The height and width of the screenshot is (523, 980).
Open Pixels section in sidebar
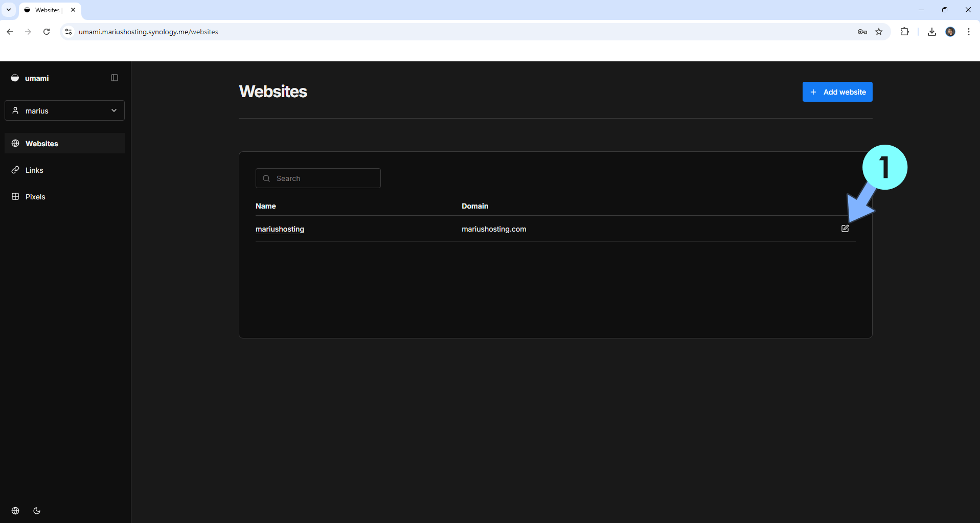click(x=35, y=197)
